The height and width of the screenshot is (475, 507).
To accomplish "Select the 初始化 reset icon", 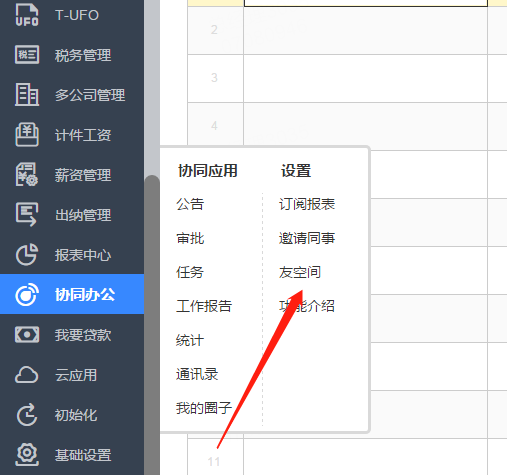I will (27, 415).
